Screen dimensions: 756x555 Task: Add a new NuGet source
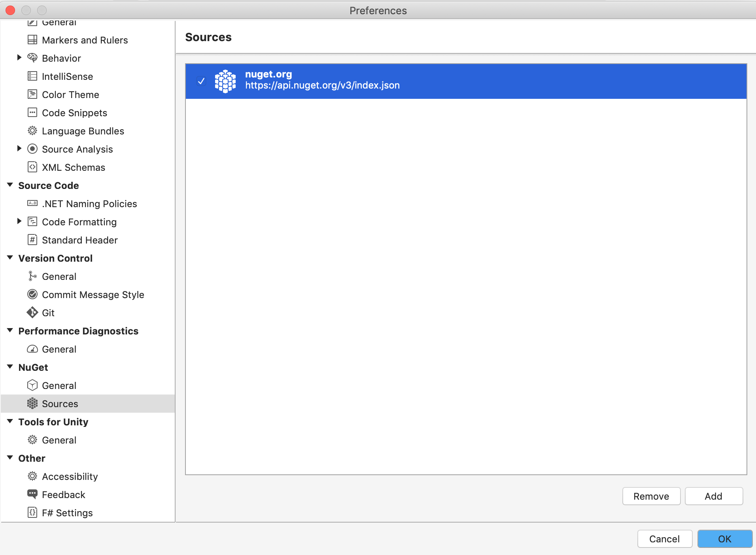tap(714, 496)
